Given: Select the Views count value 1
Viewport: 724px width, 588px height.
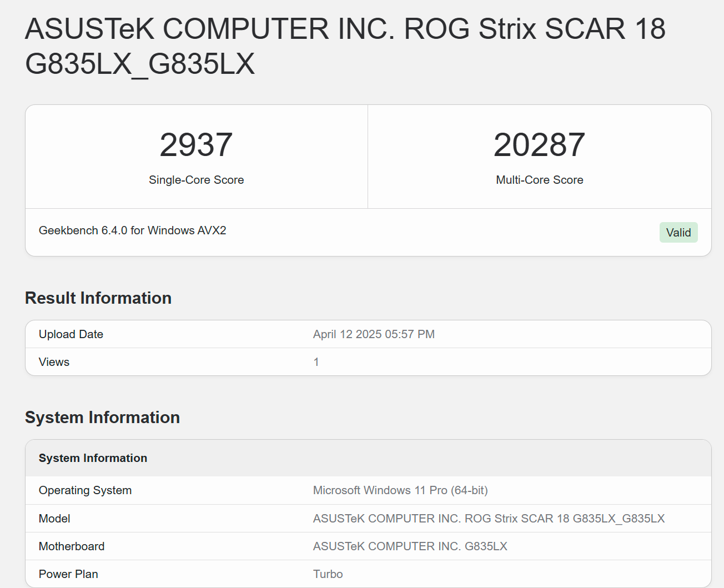Looking at the screenshot, I should 316,361.
